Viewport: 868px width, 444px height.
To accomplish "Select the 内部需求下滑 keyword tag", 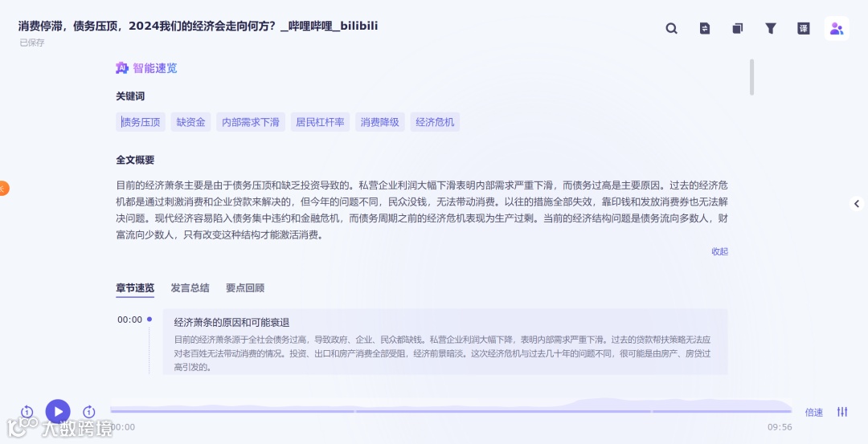I will 251,122.
